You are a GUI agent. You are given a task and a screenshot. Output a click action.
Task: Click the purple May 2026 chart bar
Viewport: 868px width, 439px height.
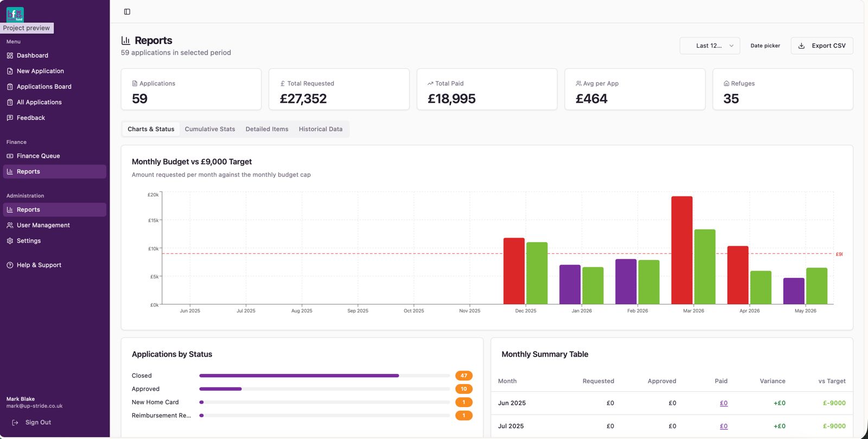click(x=794, y=291)
